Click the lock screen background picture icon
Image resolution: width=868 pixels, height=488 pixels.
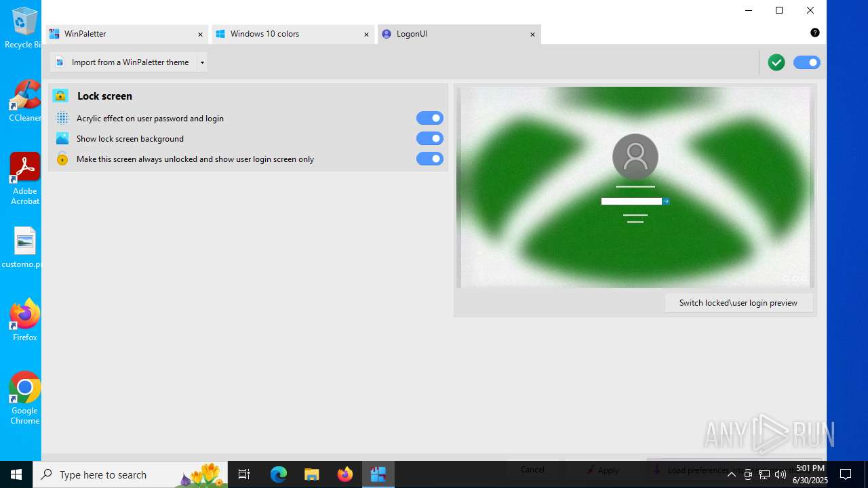(62, 138)
